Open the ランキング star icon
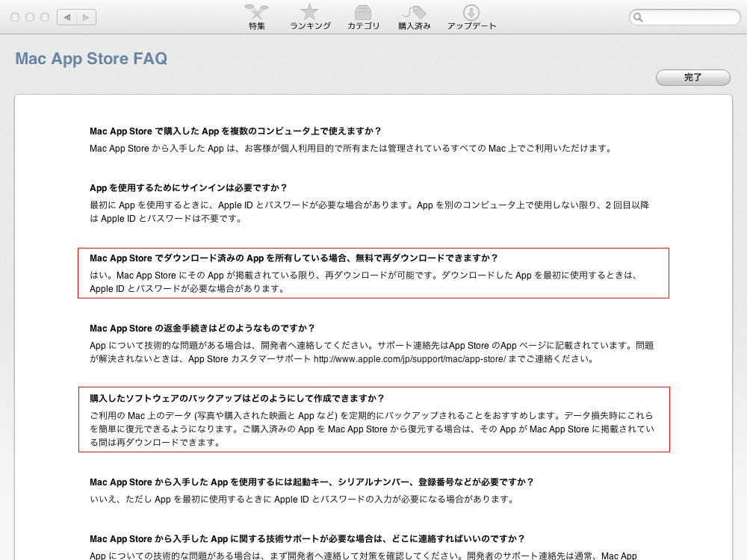 [x=310, y=16]
